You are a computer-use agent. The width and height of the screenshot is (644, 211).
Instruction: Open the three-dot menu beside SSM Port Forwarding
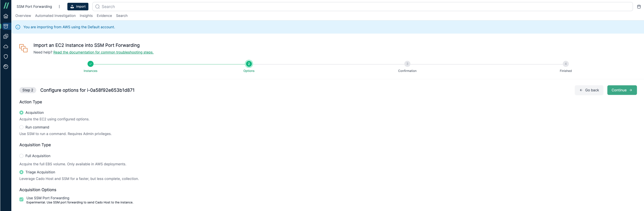click(x=59, y=7)
